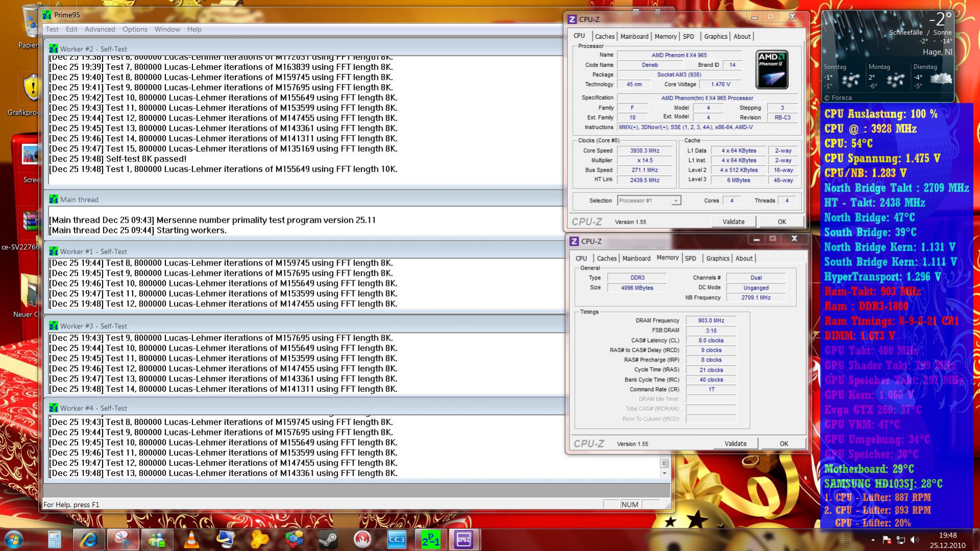Open Windows Live Messenger taskbar icon
Image resolution: width=980 pixels, height=551 pixels.
coord(157,539)
